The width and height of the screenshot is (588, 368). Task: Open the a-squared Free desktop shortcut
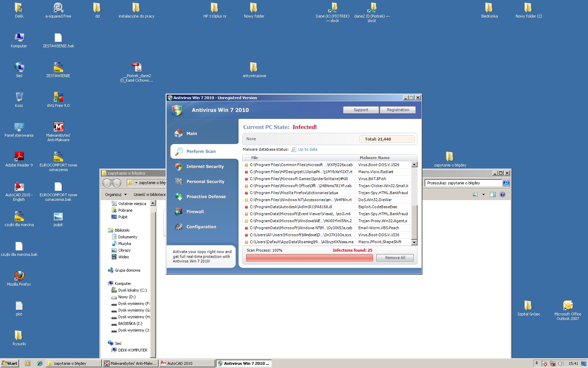58,8
